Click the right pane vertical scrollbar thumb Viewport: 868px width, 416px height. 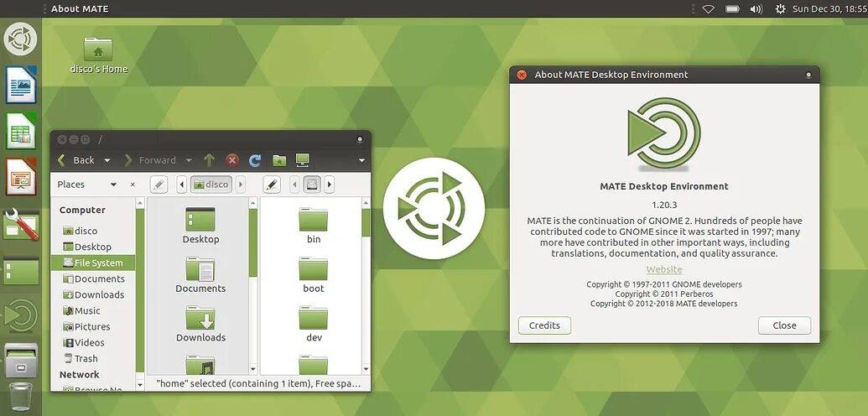click(366, 223)
